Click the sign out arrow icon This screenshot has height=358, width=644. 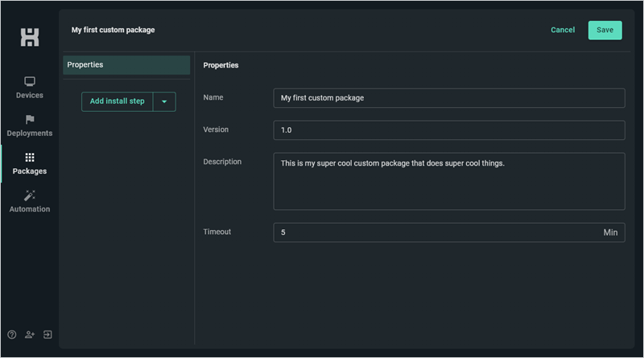47,335
